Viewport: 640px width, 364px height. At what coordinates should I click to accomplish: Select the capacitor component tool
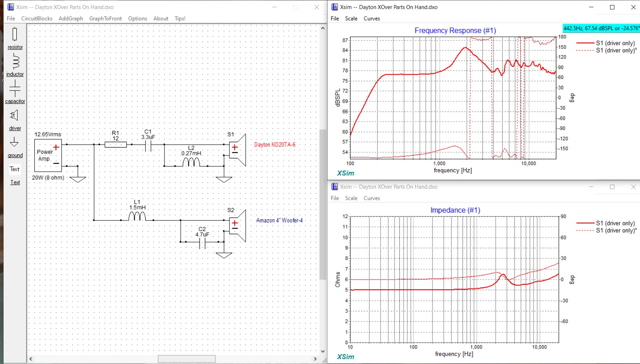click(x=15, y=92)
